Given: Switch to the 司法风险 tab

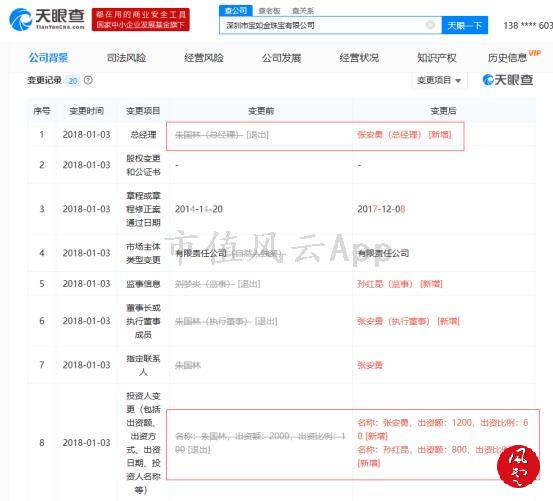Looking at the screenshot, I should [x=126, y=58].
